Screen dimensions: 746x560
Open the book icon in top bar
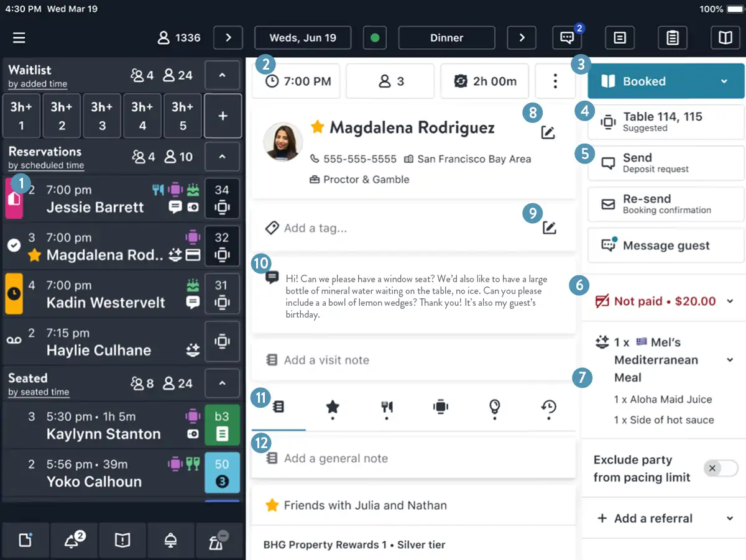[725, 38]
